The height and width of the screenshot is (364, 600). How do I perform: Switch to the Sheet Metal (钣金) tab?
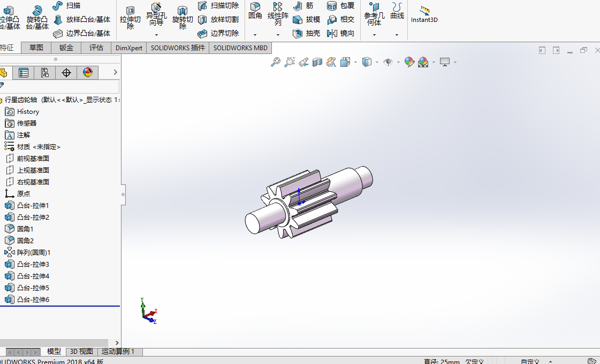click(66, 48)
